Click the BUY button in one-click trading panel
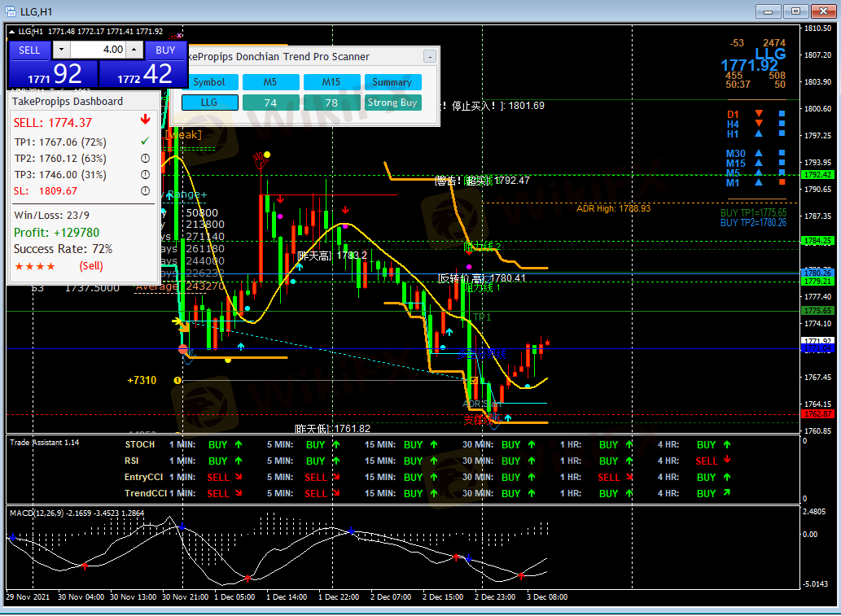This screenshot has height=616, width=841. coord(165,50)
